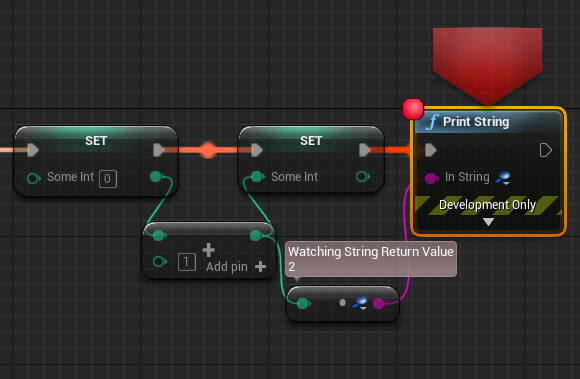580x379 pixels.
Task: Click second SET node integer output pin
Action: [363, 177]
